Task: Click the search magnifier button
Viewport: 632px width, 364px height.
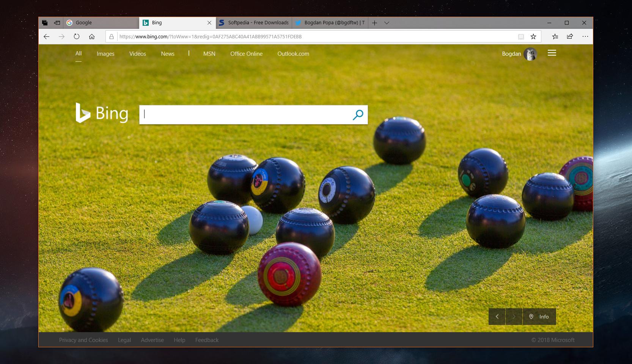Action: [x=358, y=115]
